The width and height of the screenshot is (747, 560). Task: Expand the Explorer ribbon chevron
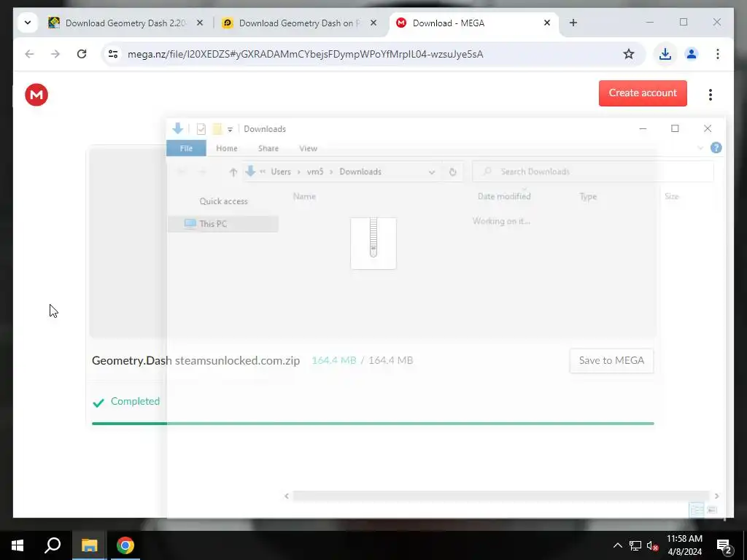pyautogui.click(x=700, y=147)
